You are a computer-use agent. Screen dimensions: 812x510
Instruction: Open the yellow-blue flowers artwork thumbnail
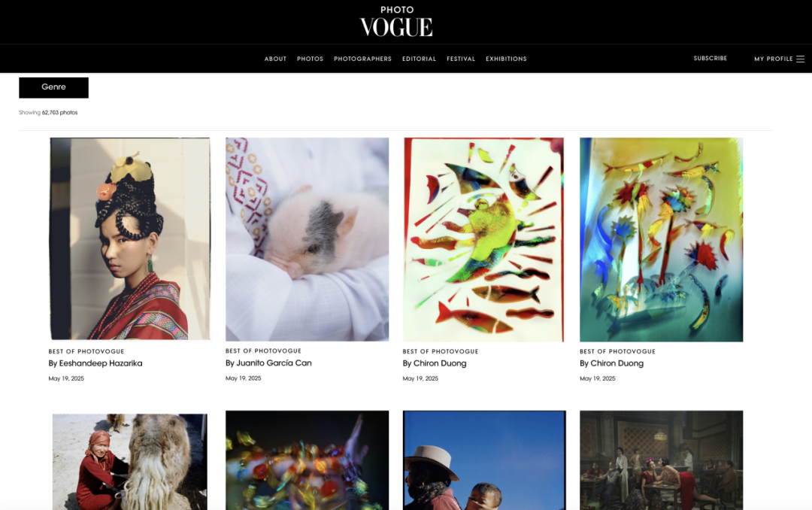pyautogui.click(x=662, y=239)
